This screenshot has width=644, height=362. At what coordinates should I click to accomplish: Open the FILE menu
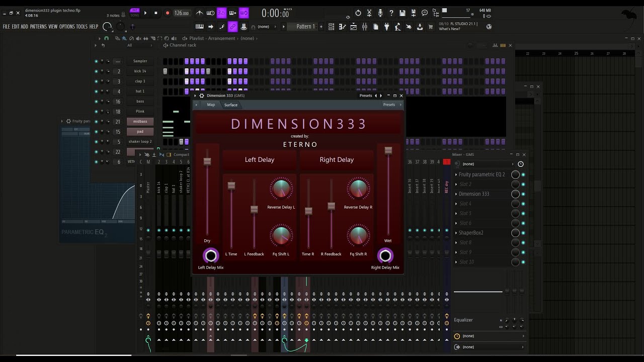7,27
